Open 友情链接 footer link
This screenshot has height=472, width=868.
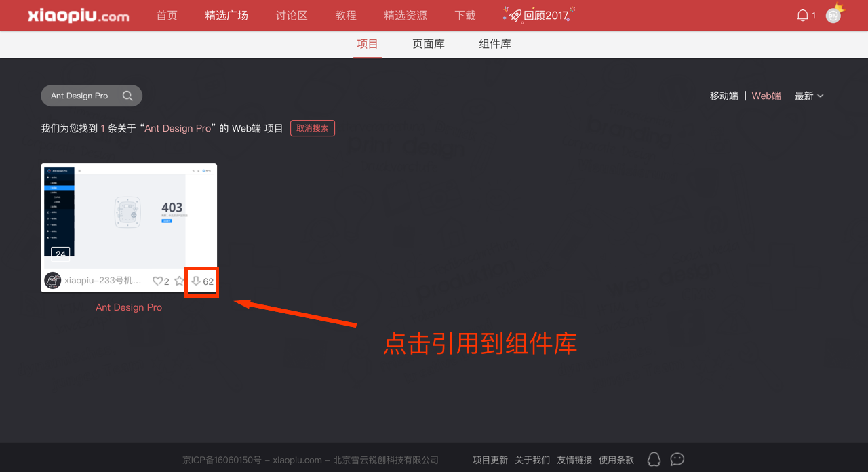(574, 460)
